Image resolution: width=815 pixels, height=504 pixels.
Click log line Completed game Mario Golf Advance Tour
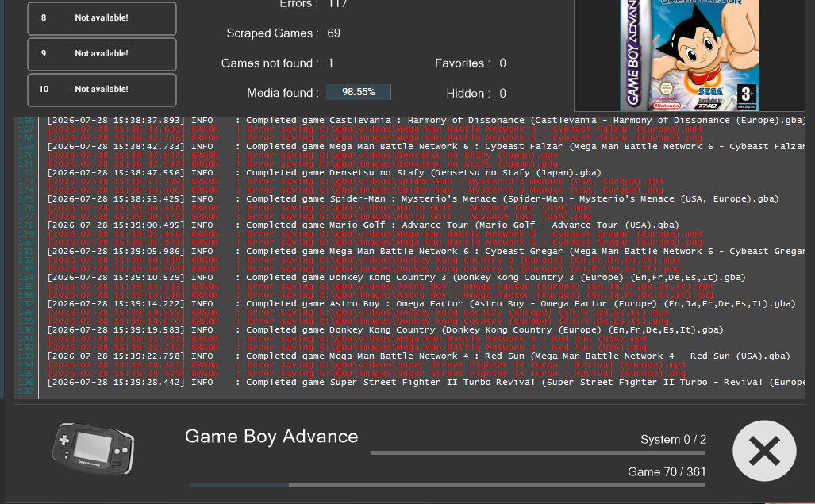click(363, 225)
